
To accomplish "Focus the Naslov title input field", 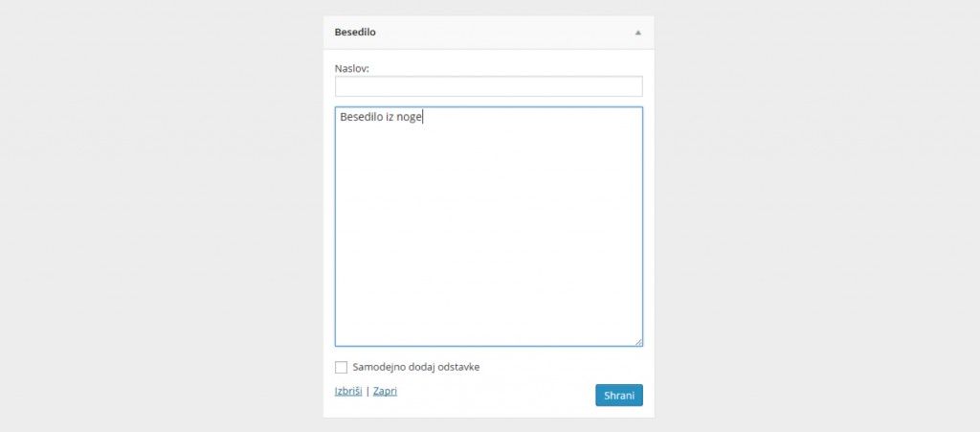I will tap(488, 86).
